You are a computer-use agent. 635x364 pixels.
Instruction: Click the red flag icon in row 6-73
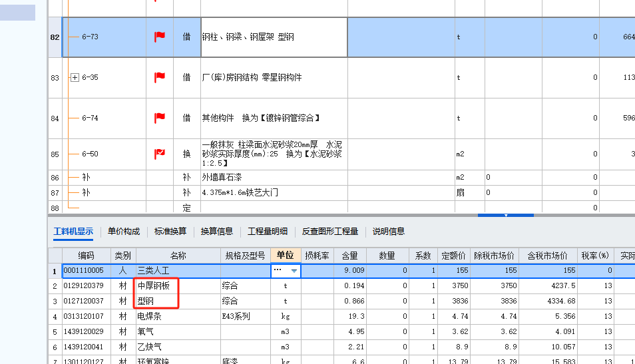coord(160,37)
